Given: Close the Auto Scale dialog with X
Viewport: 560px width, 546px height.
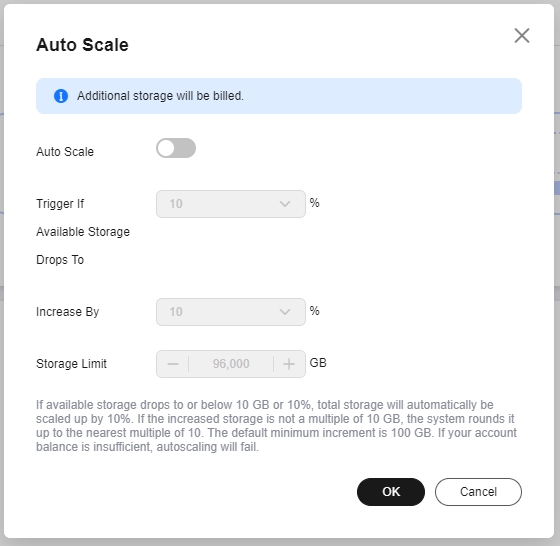Looking at the screenshot, I should (x=522, y=35).
